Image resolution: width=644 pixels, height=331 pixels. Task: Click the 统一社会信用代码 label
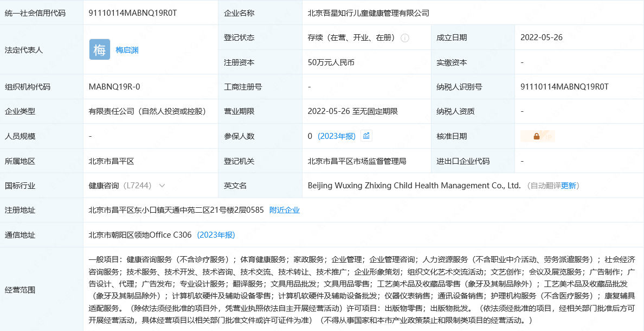(35, 12)
